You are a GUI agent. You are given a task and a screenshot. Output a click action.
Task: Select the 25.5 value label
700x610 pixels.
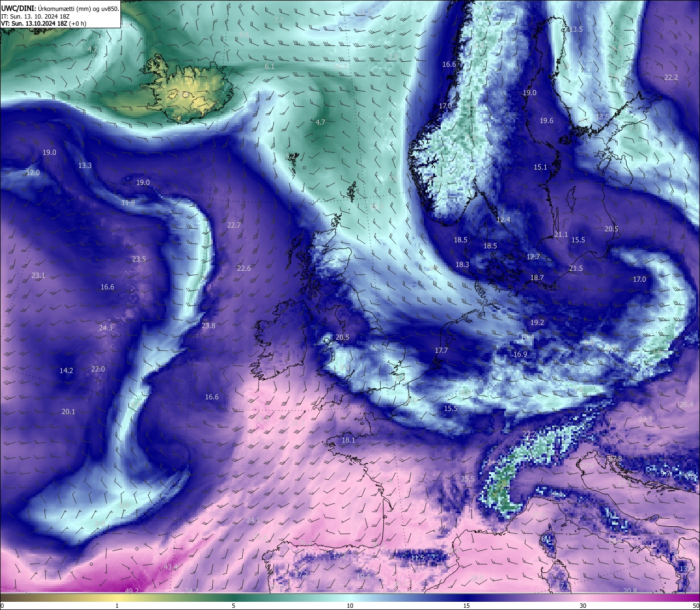pyautogui.click(x=468, y=479)
